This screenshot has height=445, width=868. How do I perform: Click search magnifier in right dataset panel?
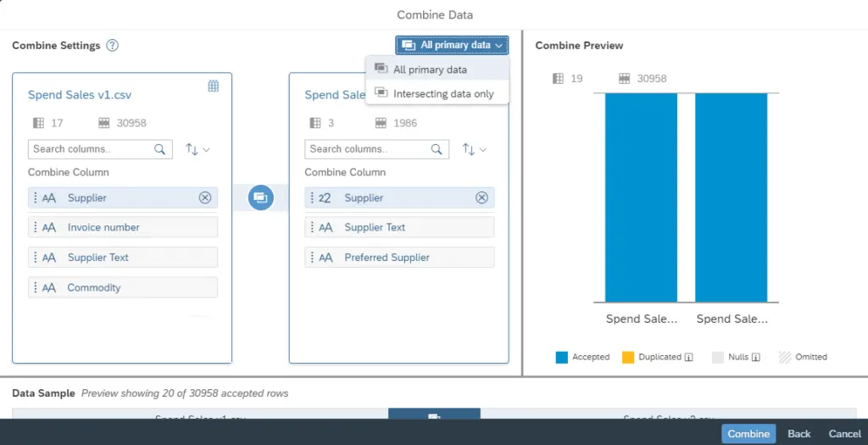[x=437, y=149]
